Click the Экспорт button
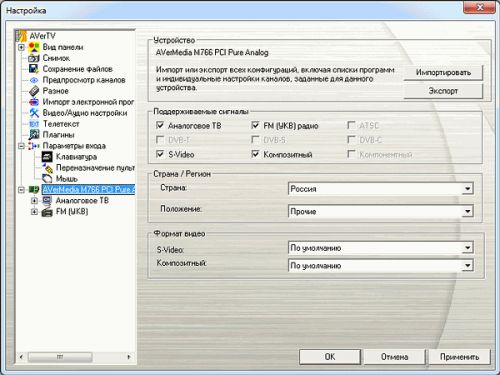The width and height of the screenshot is (500, 375). click(x=443, y=91)
